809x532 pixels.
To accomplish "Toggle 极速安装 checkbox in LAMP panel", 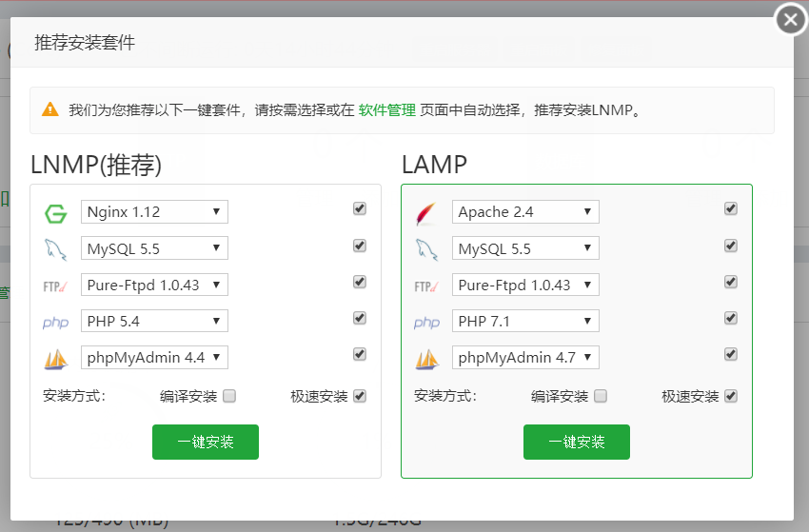I will click(731, 396).
